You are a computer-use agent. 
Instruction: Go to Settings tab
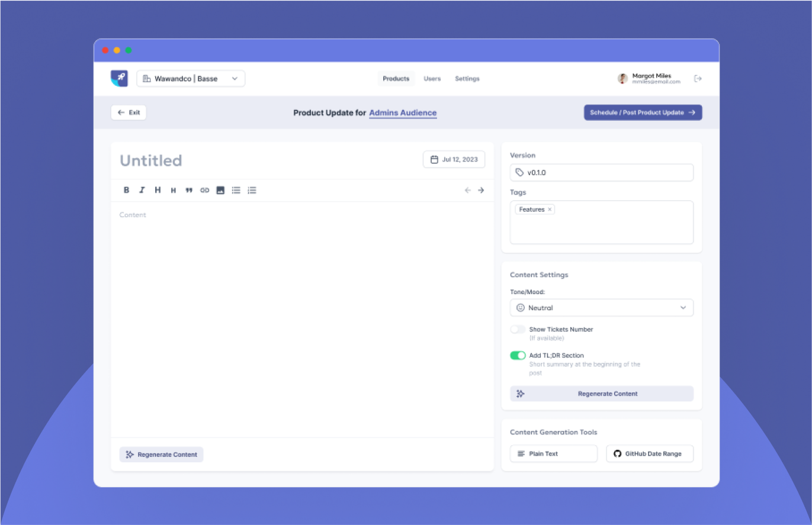[x=467, y=78]
